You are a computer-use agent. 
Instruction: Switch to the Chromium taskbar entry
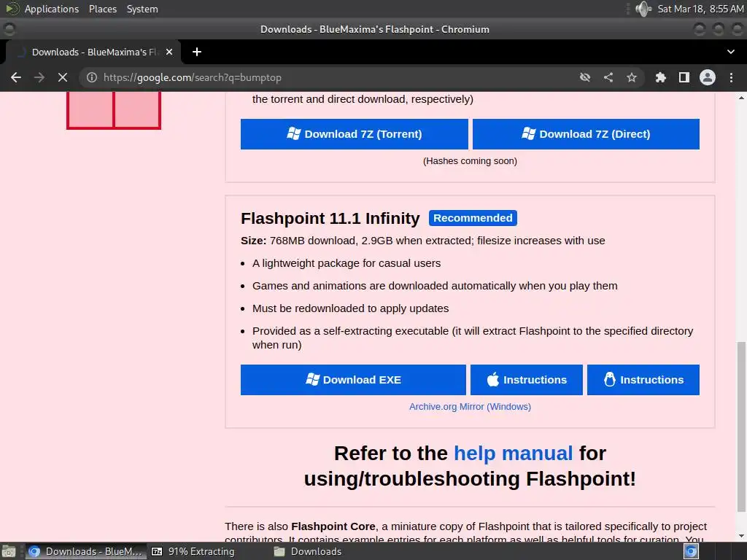click(x=86, y=551)
